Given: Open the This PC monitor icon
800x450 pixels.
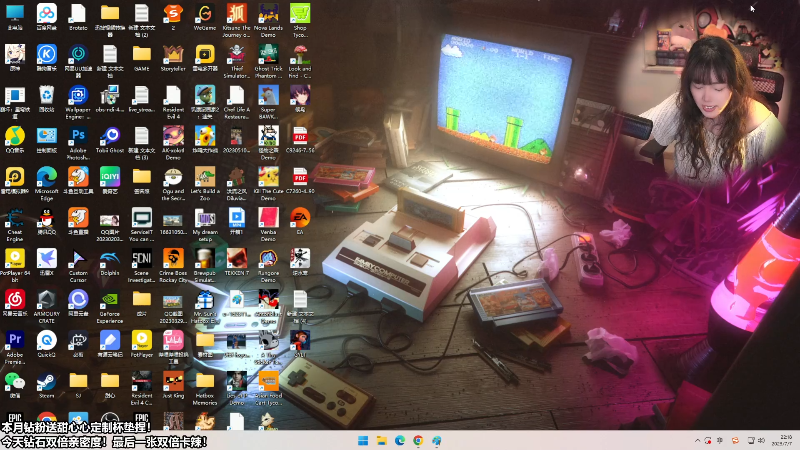Looking at the screenshot, I should (x=15, y=17).
